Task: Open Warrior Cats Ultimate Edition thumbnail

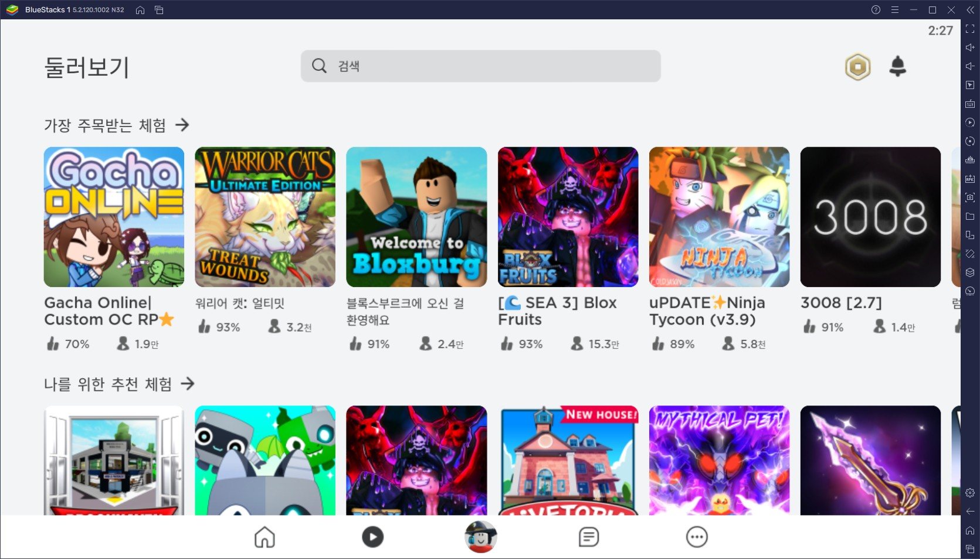Action: [265, 217]
